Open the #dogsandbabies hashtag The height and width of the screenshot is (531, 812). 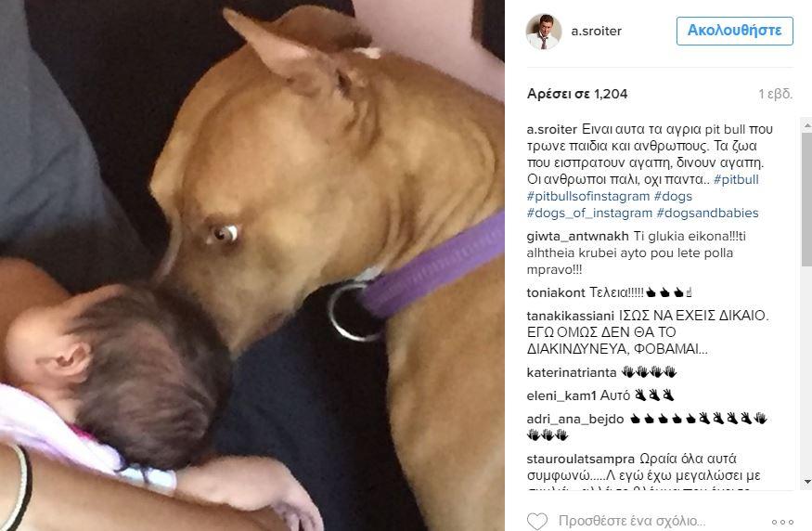click(x=707, y=213)
